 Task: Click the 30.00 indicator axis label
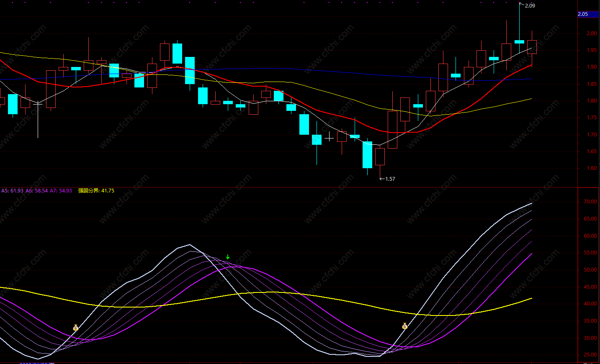coord(590,338)
